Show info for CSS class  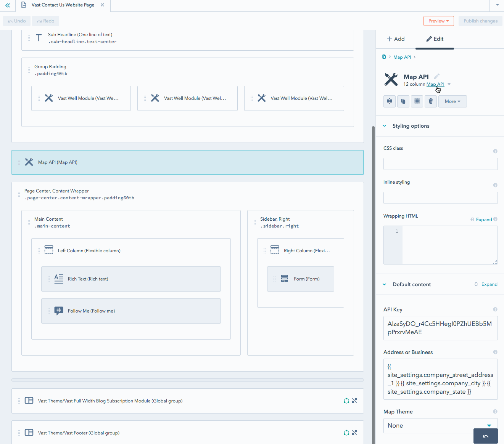point(495,151)
